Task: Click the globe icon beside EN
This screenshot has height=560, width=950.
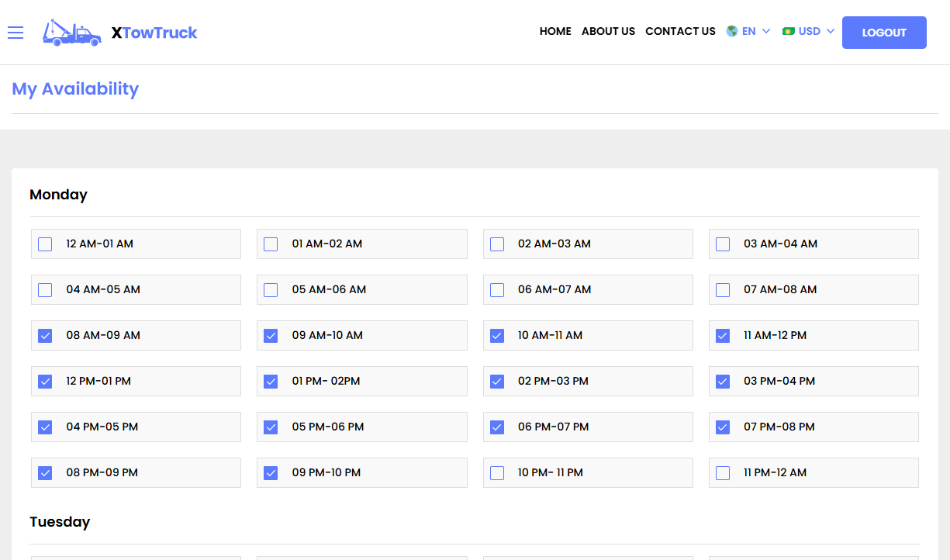Action: coord(730,31)
